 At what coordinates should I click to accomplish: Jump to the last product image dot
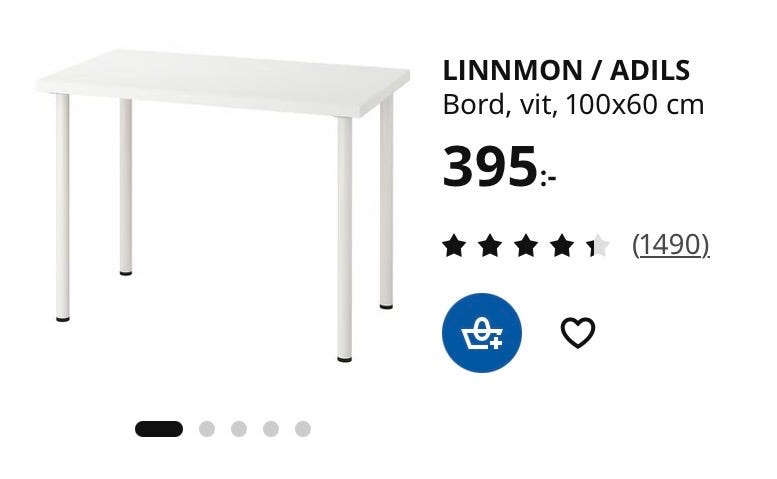click(303, 429)
